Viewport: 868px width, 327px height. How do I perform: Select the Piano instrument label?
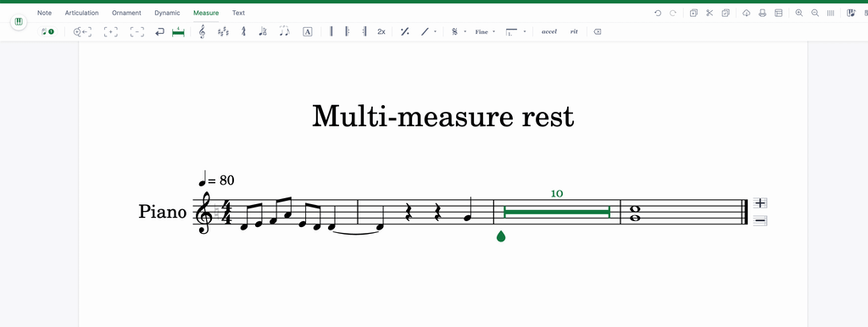coord(162,212)
